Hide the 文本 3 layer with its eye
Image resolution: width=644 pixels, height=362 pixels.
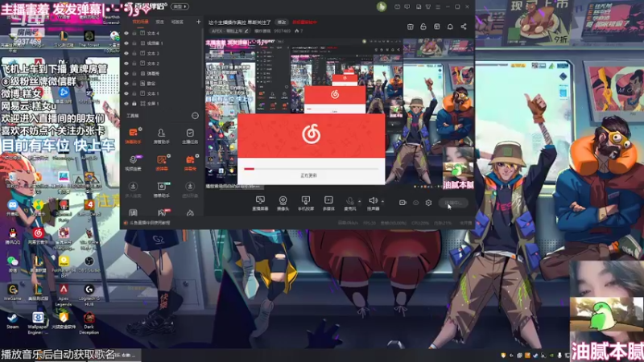[126, 53]
